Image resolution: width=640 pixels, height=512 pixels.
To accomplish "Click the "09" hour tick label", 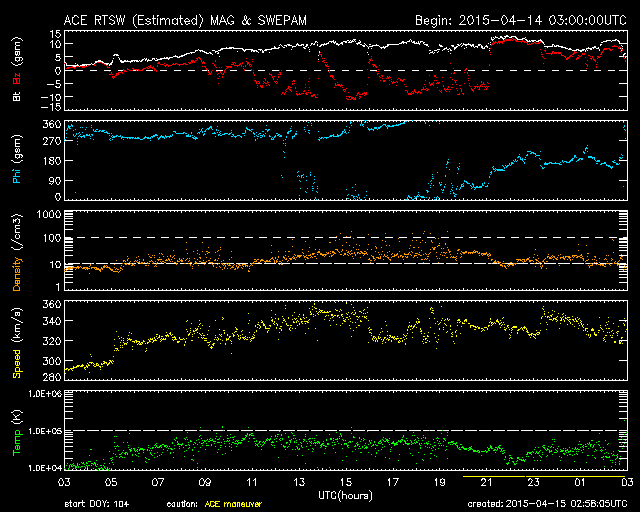I will coord(205,483).
